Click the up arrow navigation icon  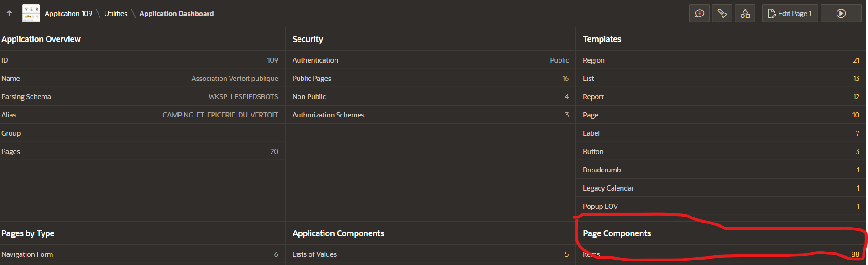pyautogui.click(x=9, y=14)
